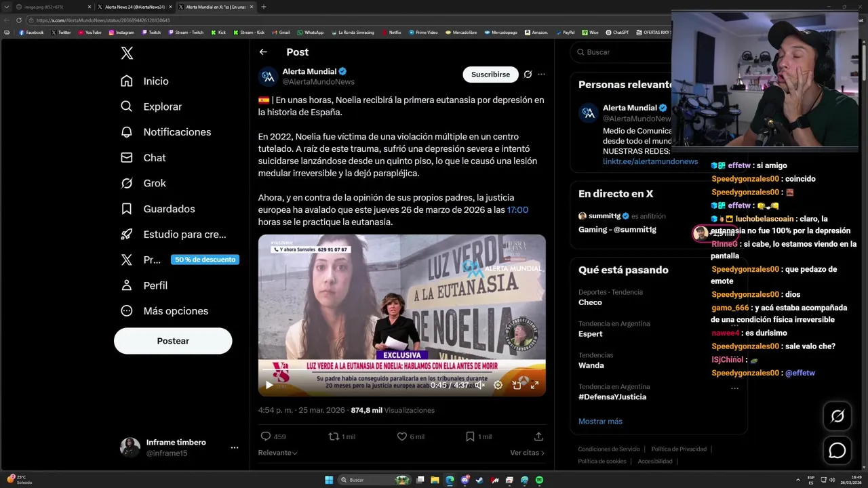Click Mostrar más under trends

point(600,422)
